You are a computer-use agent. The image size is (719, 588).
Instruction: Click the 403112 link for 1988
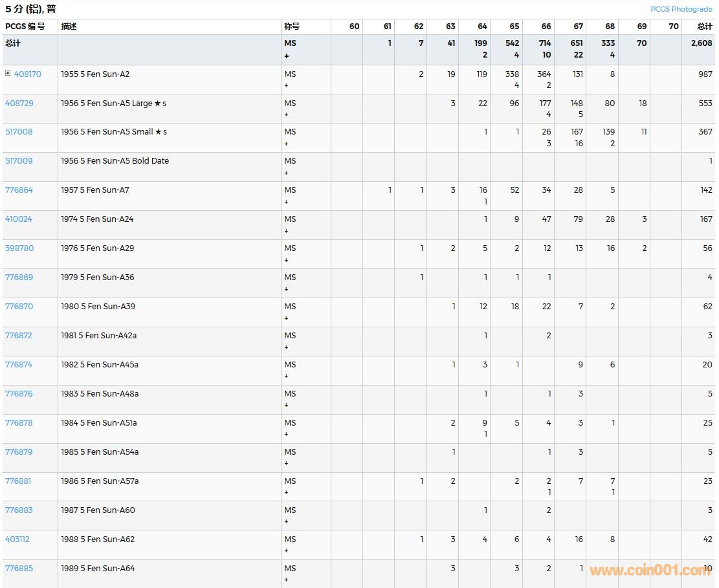click(17, 539)
